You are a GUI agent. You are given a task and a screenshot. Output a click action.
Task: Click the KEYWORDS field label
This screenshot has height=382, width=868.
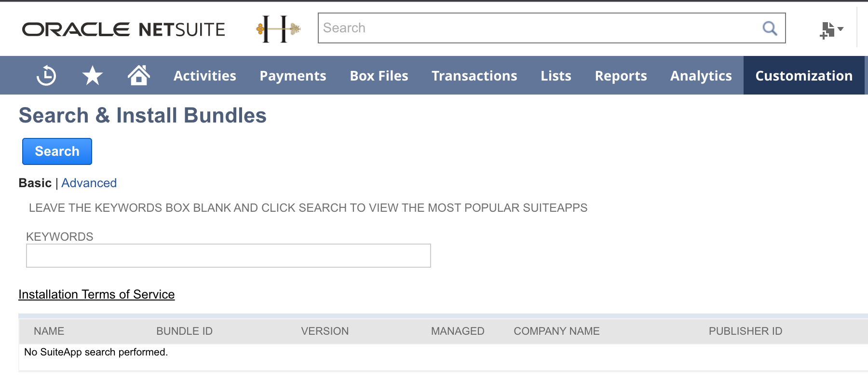59,236
